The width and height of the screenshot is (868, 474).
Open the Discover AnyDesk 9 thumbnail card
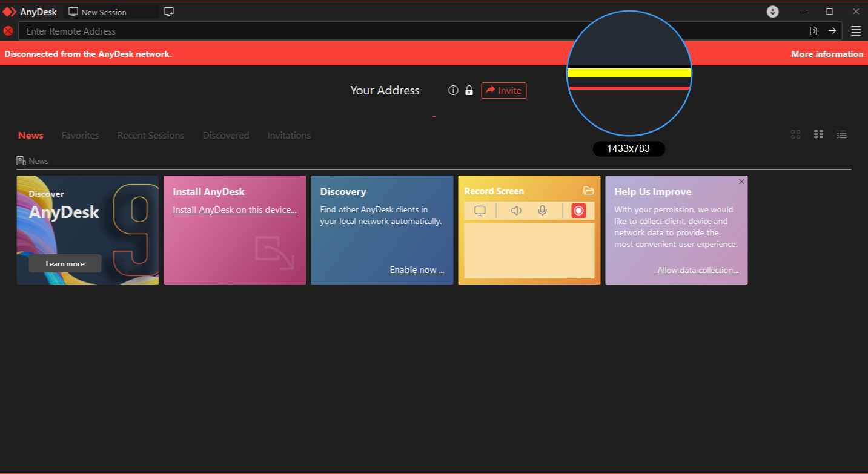(88, 230)
